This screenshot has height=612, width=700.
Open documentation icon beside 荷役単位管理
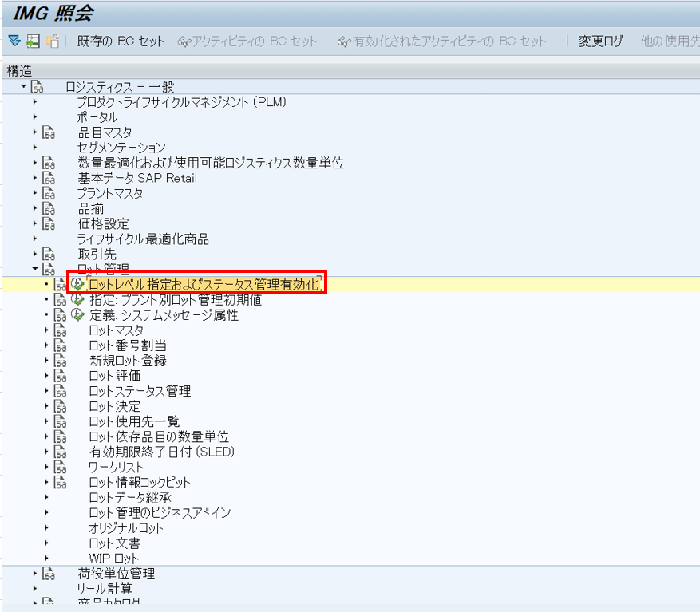click(x=49, y=574)
